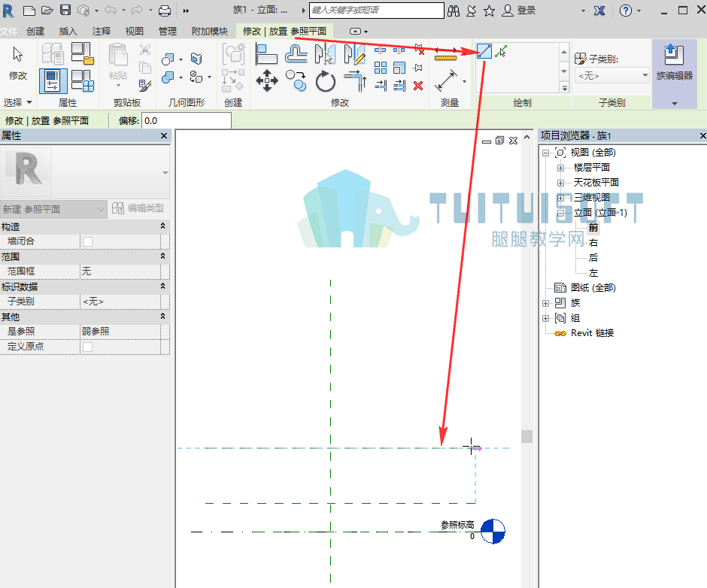707x588 pixels.
Task: Expand the 族 tree node
Action: (x=545, y=303)
